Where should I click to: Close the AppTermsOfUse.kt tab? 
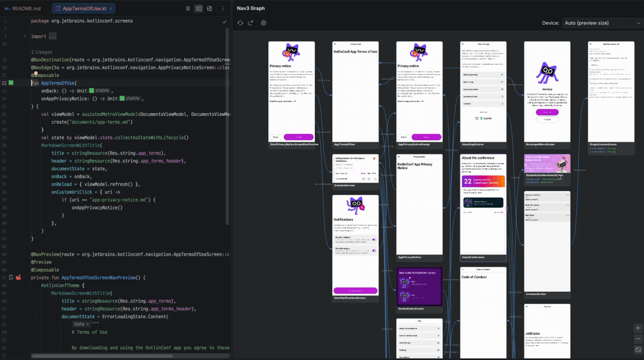(x=110, y=8)
